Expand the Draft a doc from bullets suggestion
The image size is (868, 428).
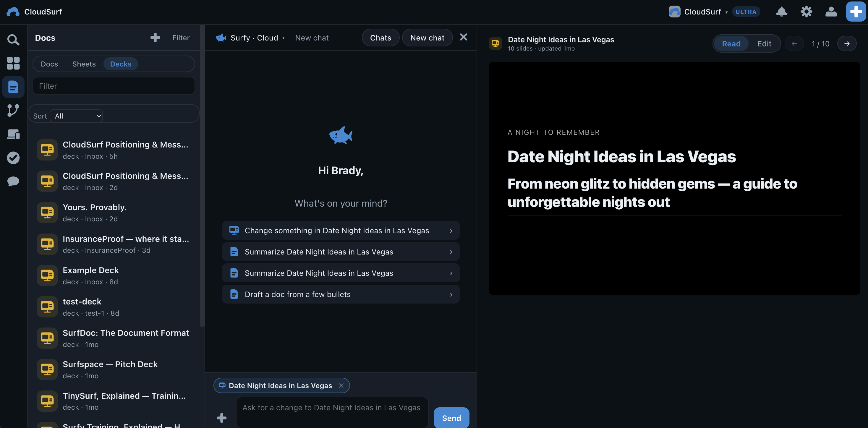tap(341, 294)
